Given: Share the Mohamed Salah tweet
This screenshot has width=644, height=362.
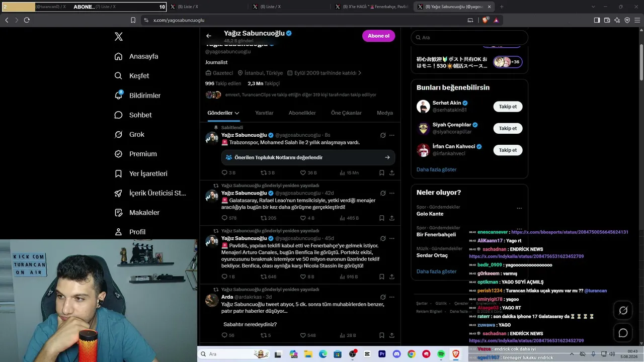Looking at the screenshot, I should click(392, 172).
